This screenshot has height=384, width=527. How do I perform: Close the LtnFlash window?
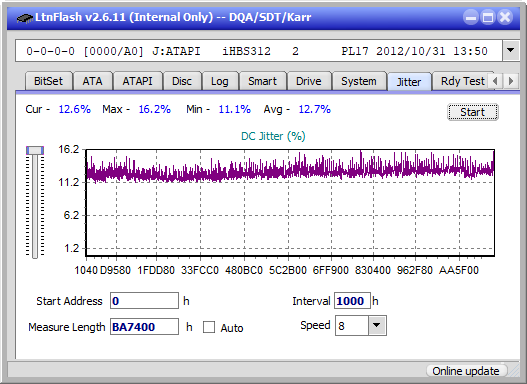(505, 17)
